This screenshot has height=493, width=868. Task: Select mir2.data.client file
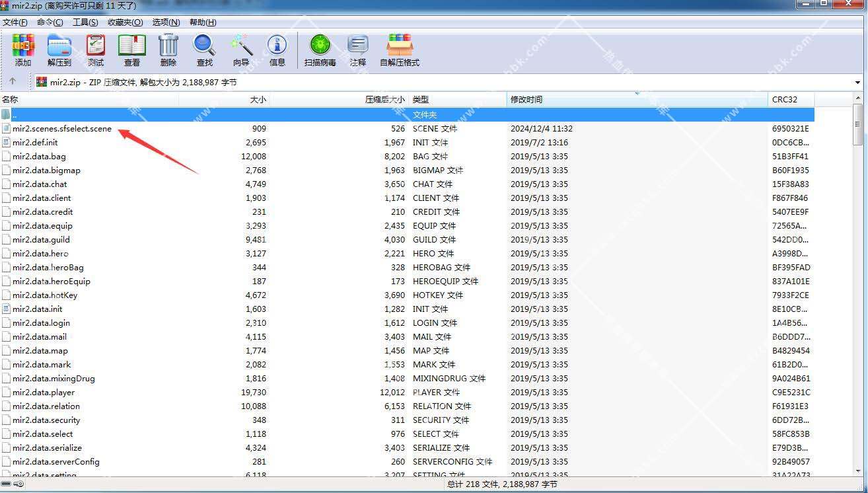(42, 198)
